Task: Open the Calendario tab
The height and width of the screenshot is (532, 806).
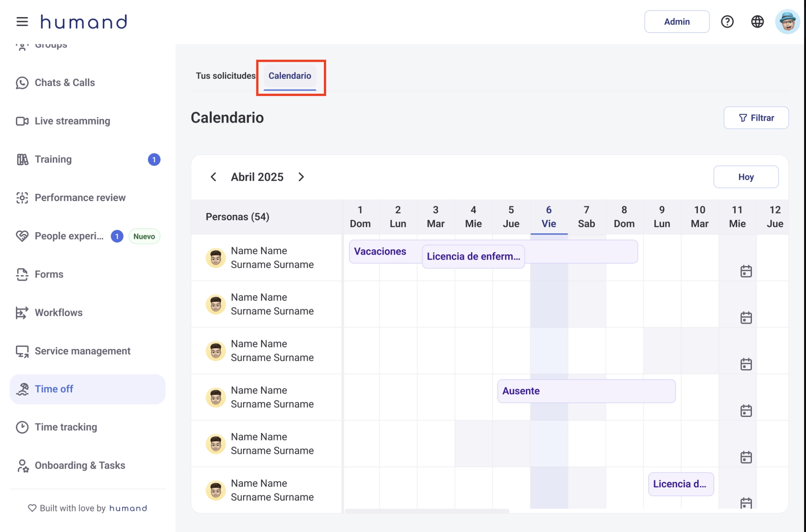Action: [290, 76]
